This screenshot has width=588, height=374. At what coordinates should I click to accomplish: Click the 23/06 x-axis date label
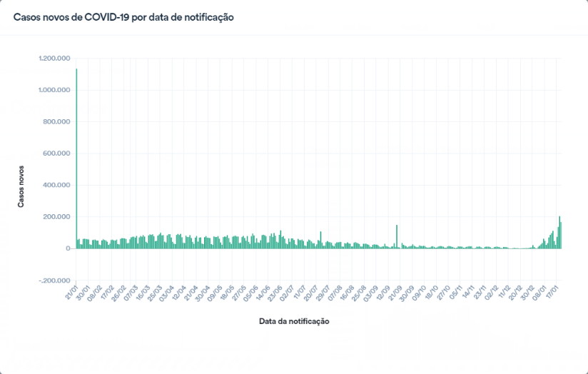(x=274, y=294)
